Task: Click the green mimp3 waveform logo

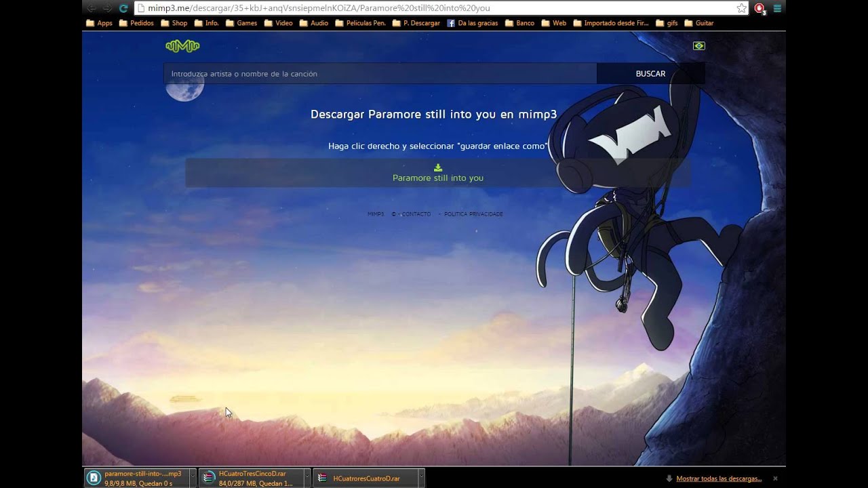Action: [182, 46]
